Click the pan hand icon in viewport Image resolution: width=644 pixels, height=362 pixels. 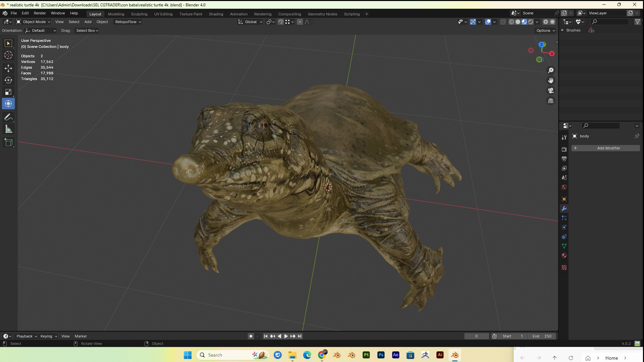(x=551, y=80)
